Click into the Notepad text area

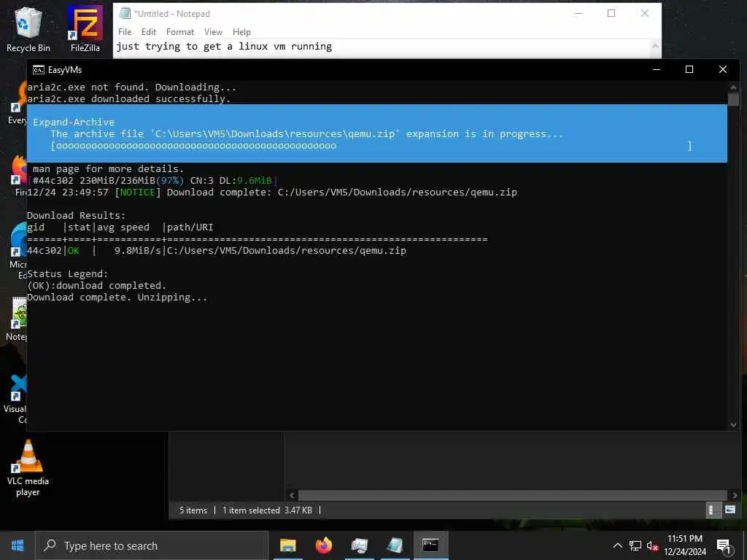(x=383, y=49)
